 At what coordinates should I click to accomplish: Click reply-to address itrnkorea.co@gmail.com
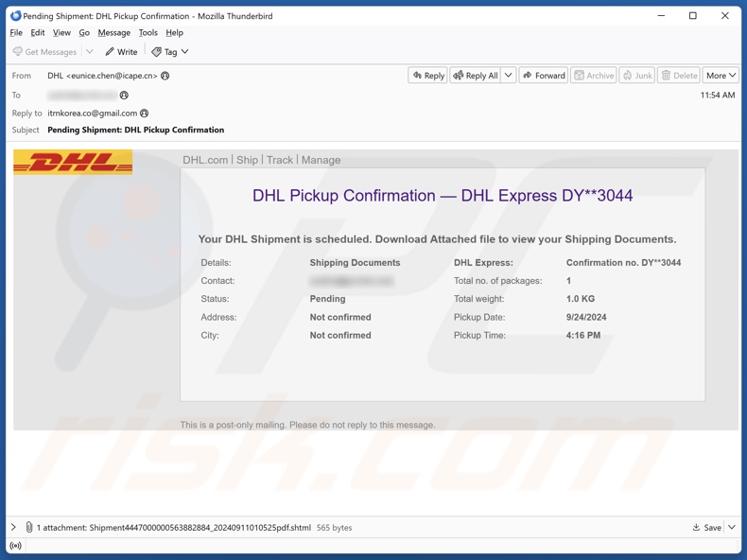tap(93, 113)
